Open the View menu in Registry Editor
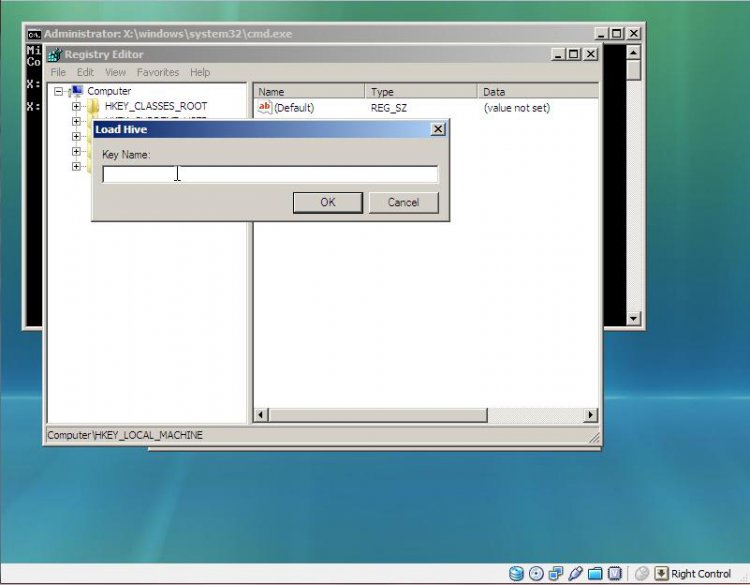The height and width of the screenshot is (585, 750). [115, 72]
